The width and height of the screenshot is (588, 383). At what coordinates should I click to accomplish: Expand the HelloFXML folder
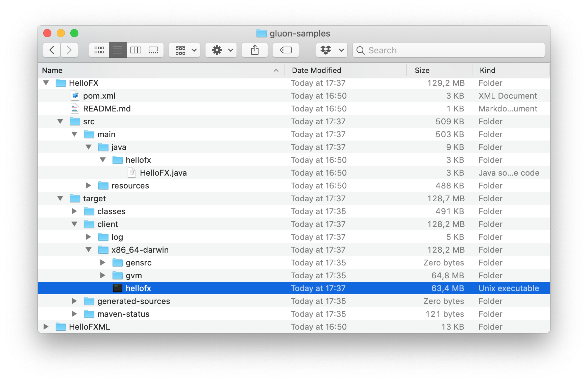[46, 327]
